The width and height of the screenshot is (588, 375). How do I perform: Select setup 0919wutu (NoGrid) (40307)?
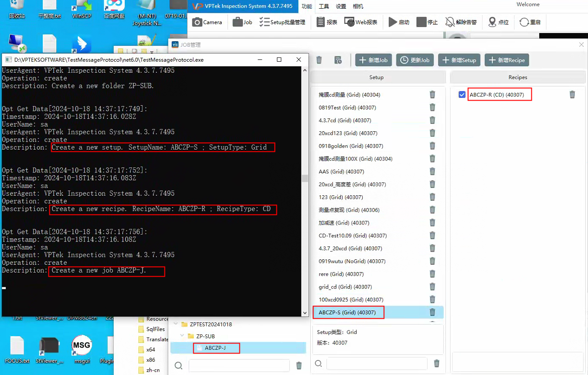click(352, 261)
